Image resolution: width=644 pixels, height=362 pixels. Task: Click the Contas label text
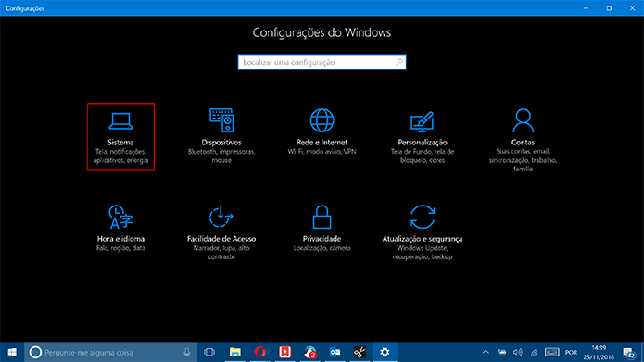pyautogui.click(x=523, y=143)
